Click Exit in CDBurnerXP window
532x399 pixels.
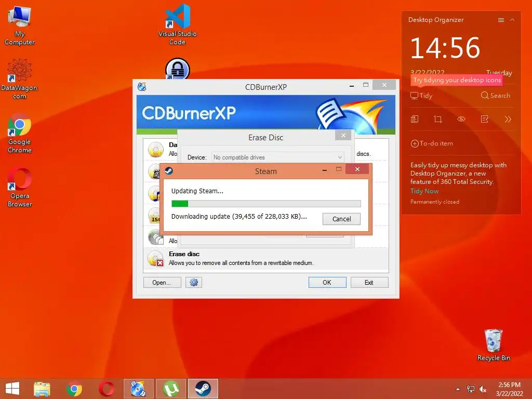pyautogui.click(x=369, y=282)
